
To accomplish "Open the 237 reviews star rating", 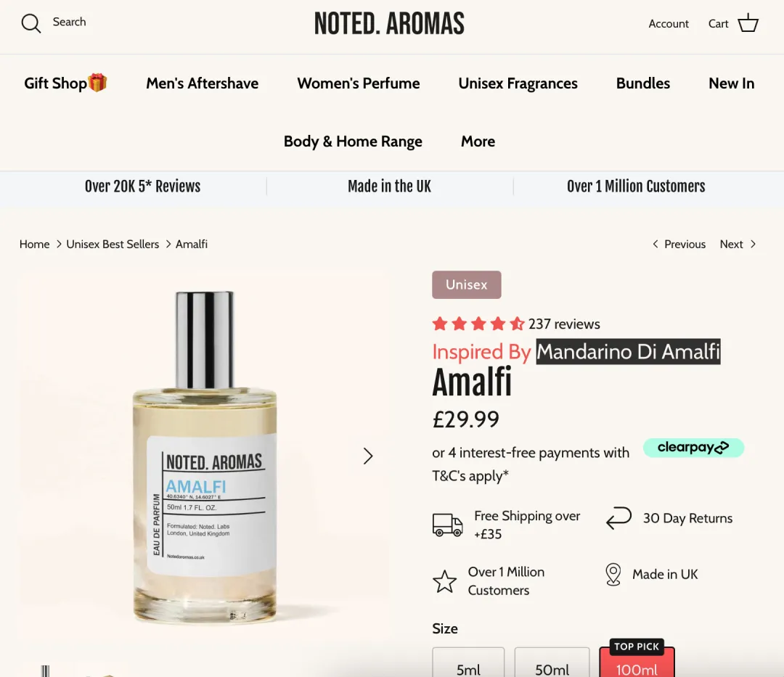I will pos(516,324).
